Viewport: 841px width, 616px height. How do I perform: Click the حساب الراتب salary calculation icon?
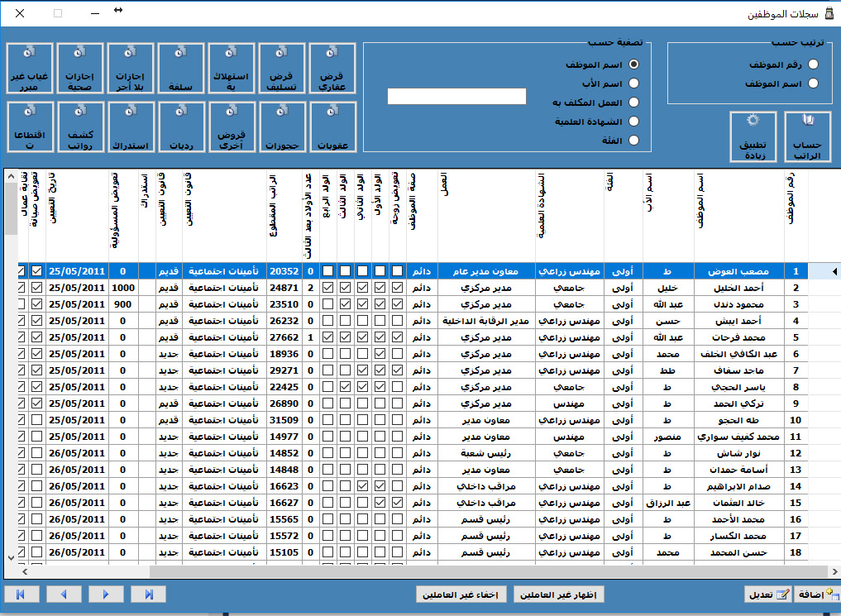[807, 137]
